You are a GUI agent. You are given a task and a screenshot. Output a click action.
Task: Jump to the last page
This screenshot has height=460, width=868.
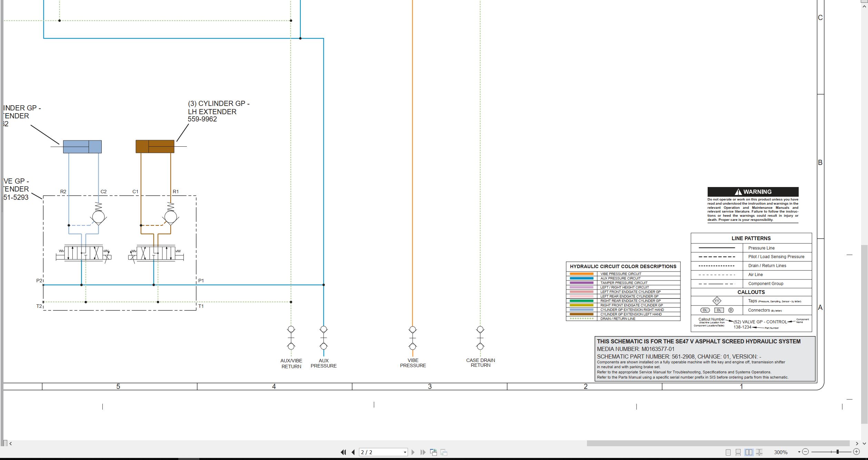pyautogui.click(x=423, y=452)
